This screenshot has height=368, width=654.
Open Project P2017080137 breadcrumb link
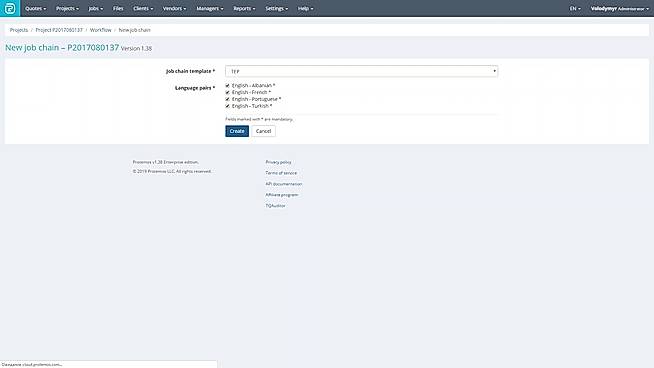(59, 30)
